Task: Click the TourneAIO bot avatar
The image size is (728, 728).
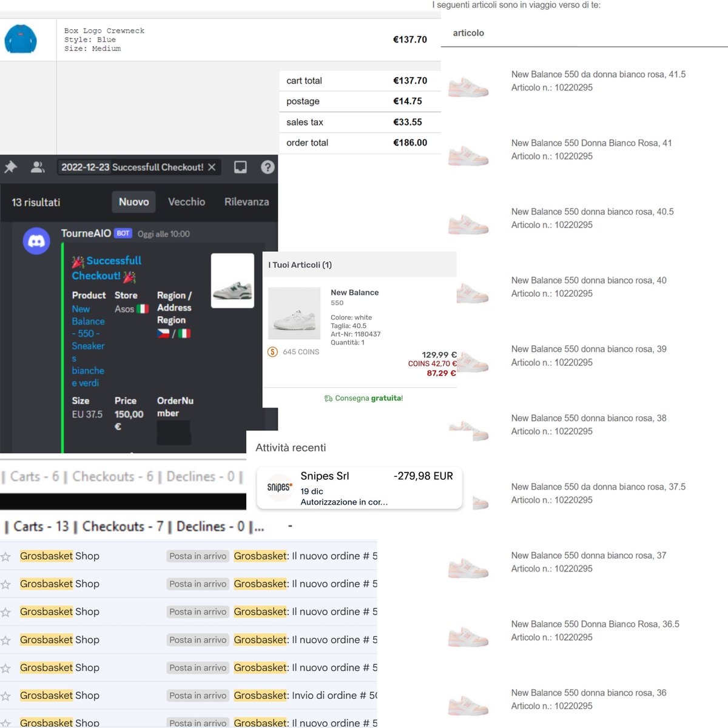Action: coord(36,241)
